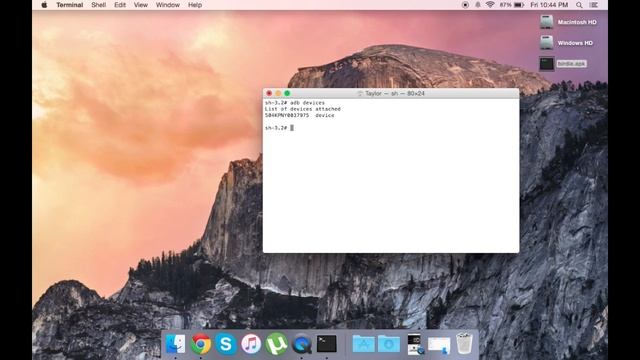Click 'List of devices attached' output line
Screen dimensions: 640x360
point(302,109)
